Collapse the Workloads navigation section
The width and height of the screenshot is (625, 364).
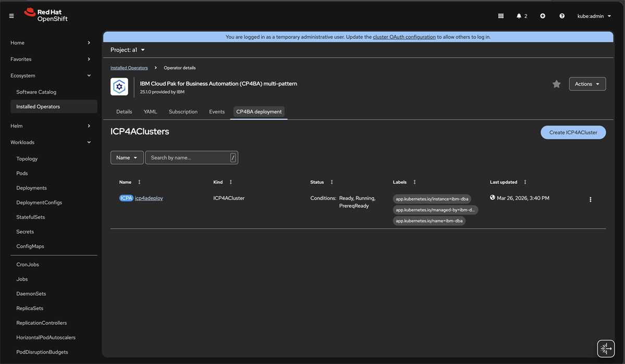[51, 142]
